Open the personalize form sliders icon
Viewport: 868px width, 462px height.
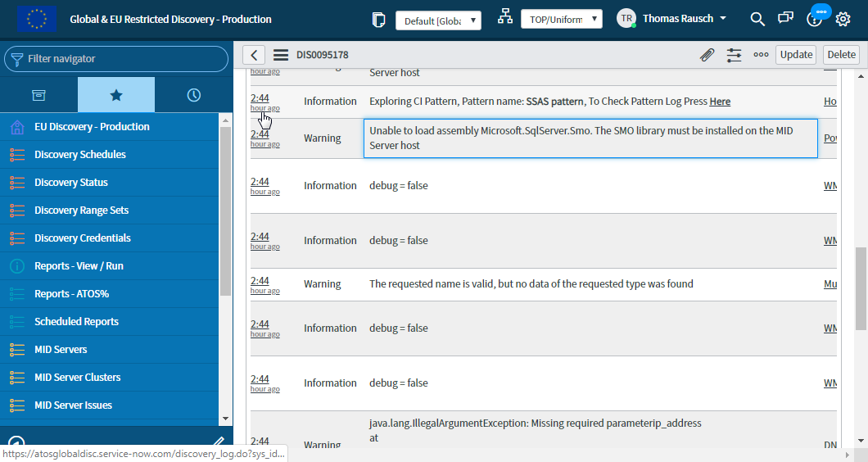734,55
